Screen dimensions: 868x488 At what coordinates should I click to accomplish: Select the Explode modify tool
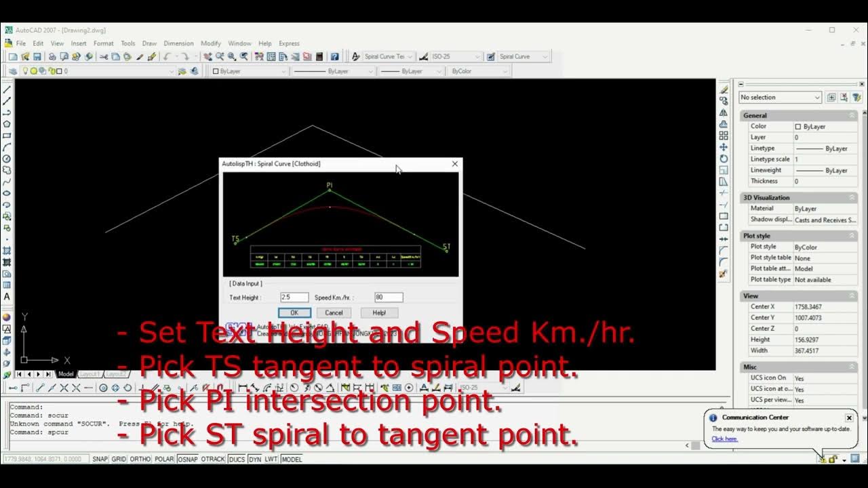pos(724,274)
